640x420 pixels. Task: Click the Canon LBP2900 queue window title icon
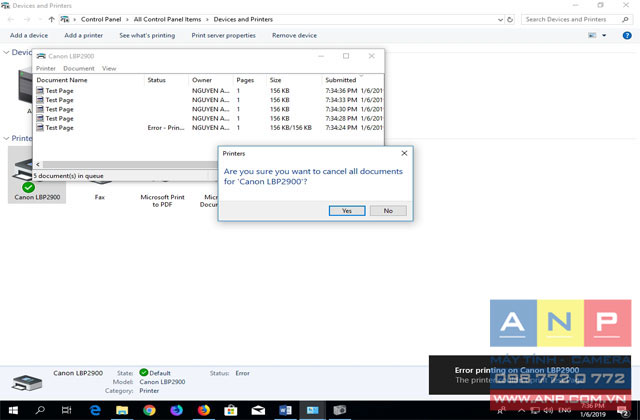click(41, 56)
